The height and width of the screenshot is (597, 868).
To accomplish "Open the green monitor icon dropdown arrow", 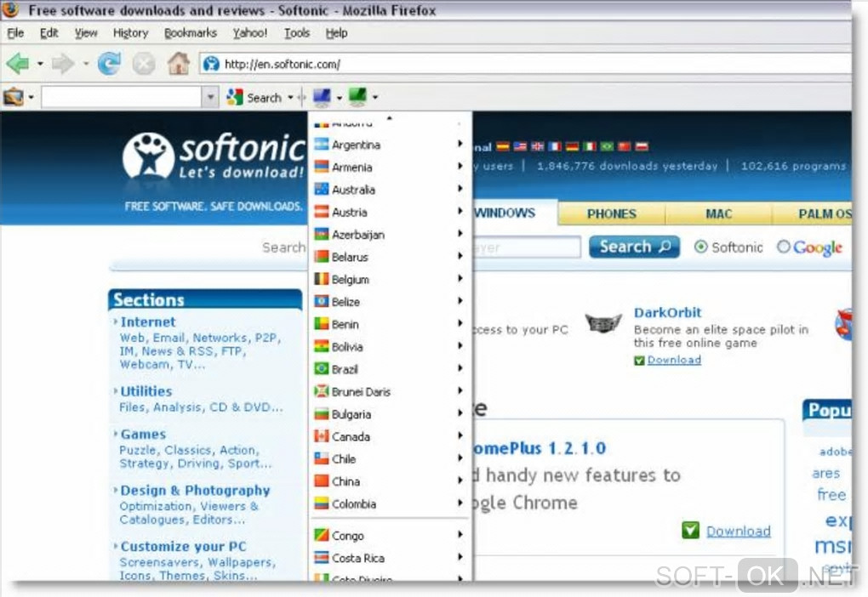I will click(x=375, y=98).
